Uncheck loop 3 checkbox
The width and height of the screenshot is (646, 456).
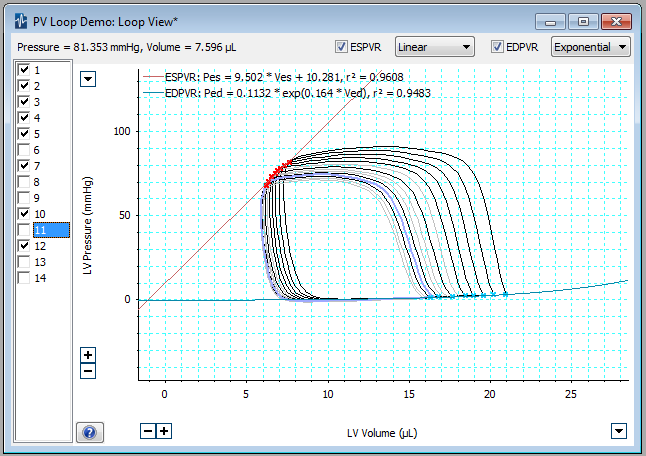point(24,102)
